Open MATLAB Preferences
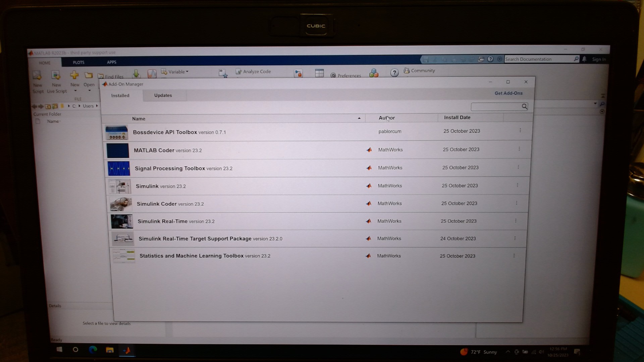The image size is (644, 362). [333, 75]
